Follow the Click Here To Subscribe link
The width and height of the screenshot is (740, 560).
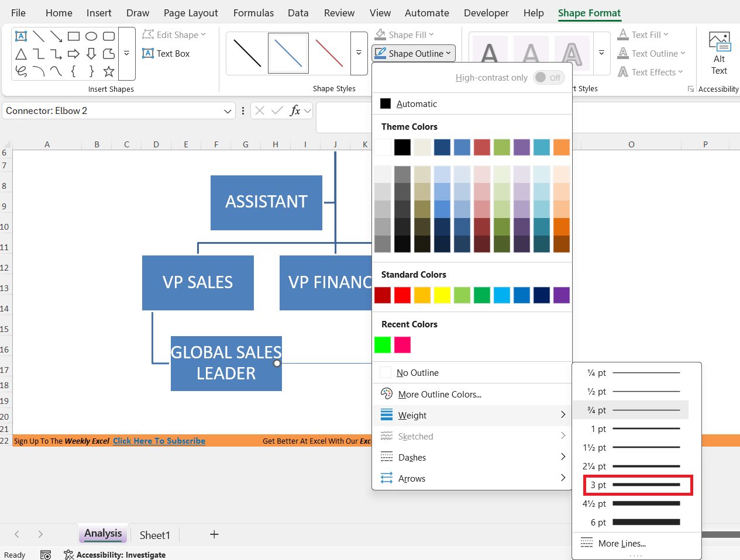[159, 441]
